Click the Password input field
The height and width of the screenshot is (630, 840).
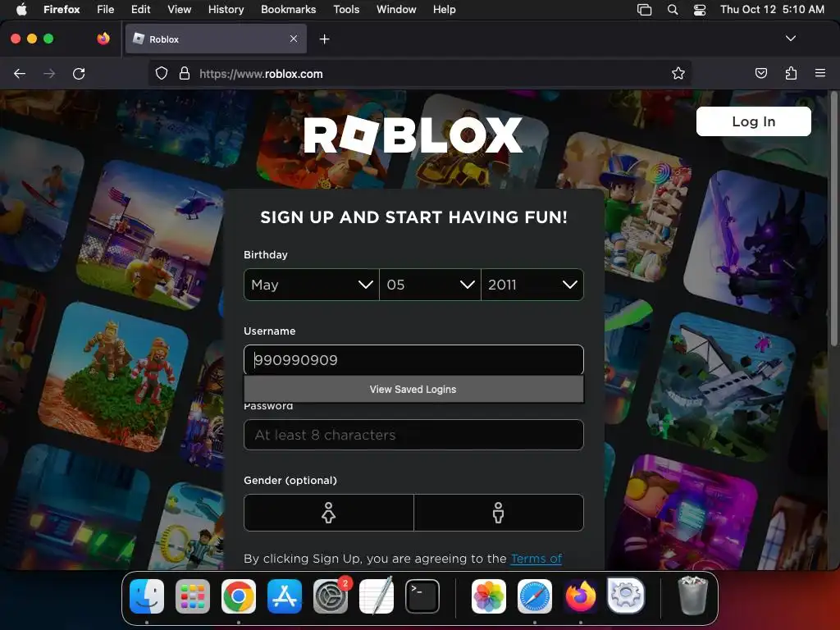pyautogui.click(x=413, y=435)
